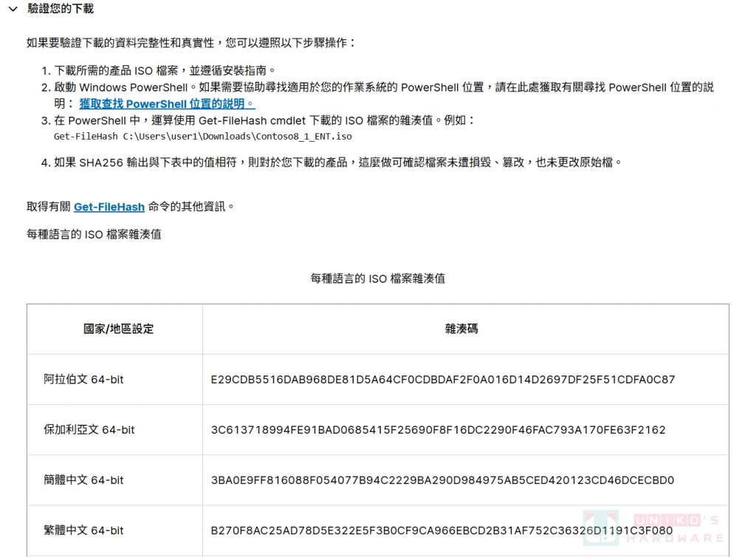Screen dimensions: 756x557
Task: Click the 繁體中文 64-bit row label
Action: pos(83,530)
